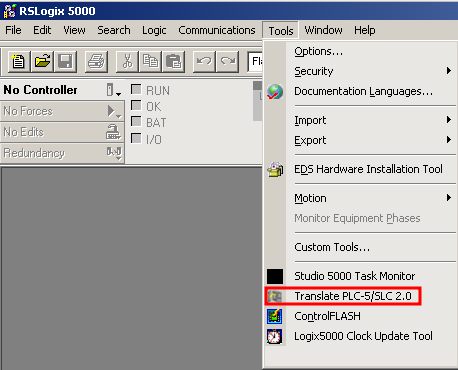Click the No Edits status button
This screenshot has width=458, height=370.
pos(62,132)
